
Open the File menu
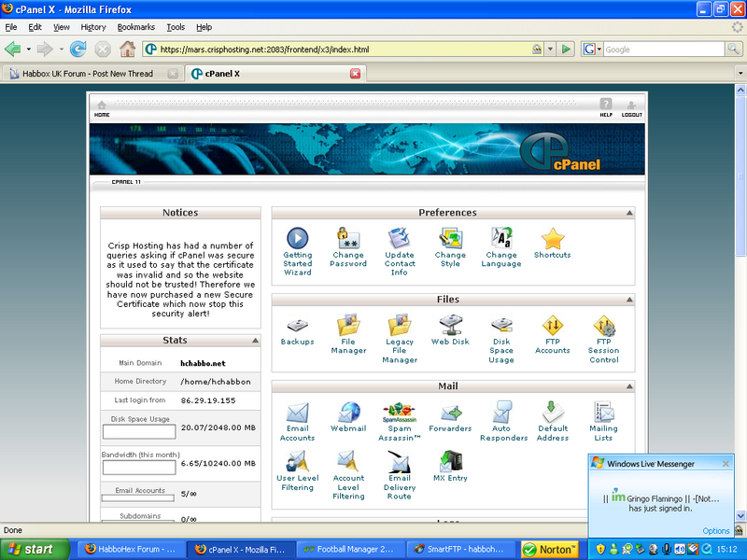(x=11, y=27)
